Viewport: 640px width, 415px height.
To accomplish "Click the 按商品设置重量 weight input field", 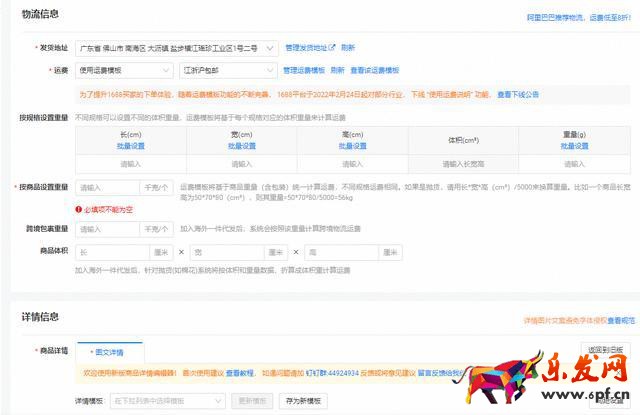I will pos(107,187).
